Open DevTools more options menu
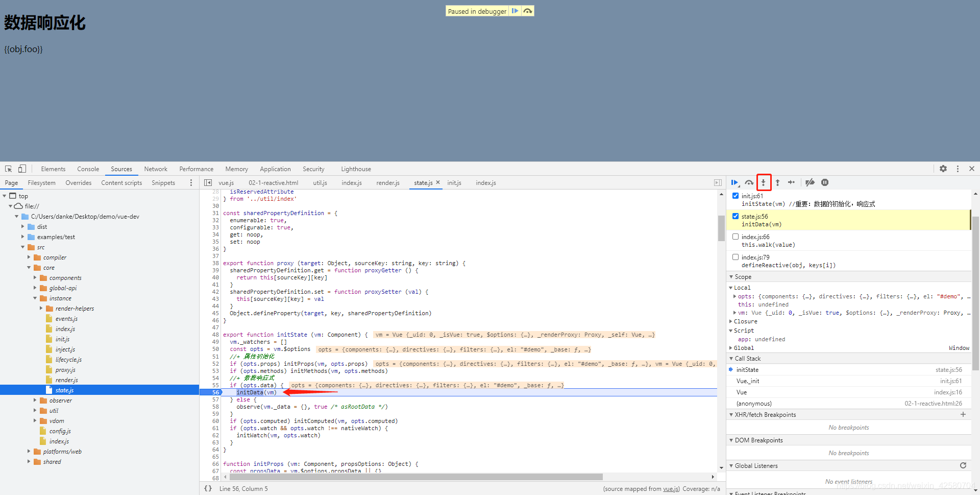980x495 pixels. 958,169
